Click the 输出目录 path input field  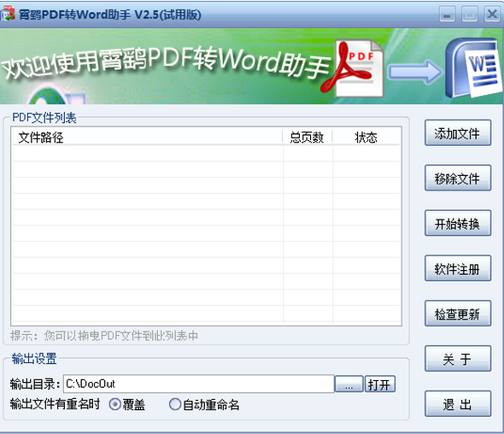click(x=199, y=384)
